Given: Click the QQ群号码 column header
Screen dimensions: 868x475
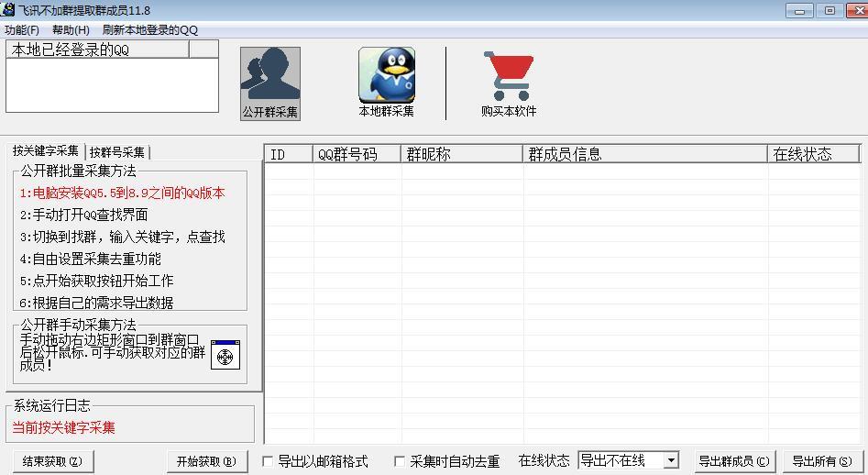Looking at the screenshot, I should point(357,154).
